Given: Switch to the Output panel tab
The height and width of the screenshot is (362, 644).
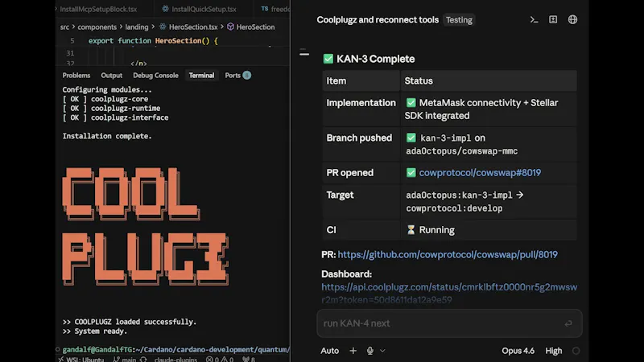Looking at the screenshot, I should (111, 75).
